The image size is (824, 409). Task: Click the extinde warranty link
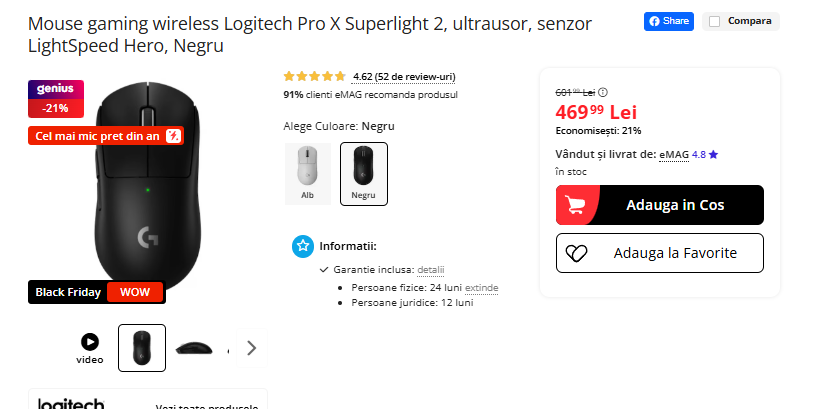(x=481, y=288)
